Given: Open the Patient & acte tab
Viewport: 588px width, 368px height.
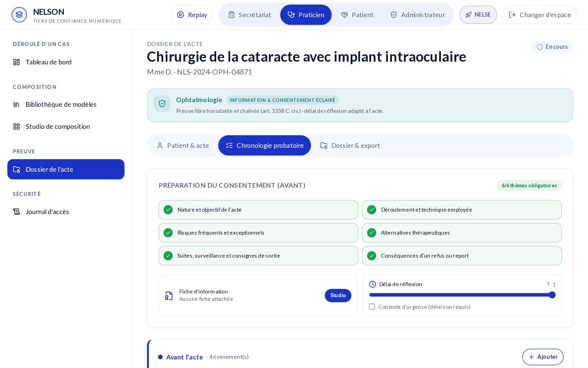Looking at the screenshot, I should click(183, 145).
